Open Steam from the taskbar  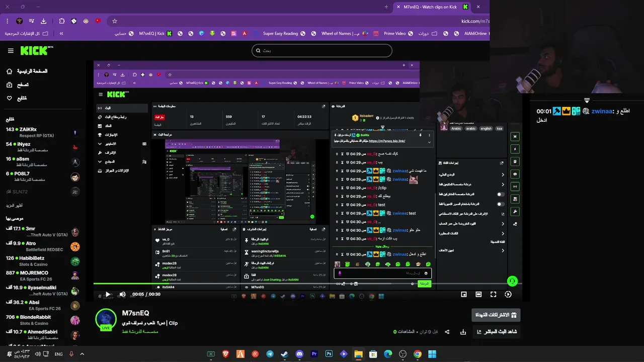coord(285,354)
